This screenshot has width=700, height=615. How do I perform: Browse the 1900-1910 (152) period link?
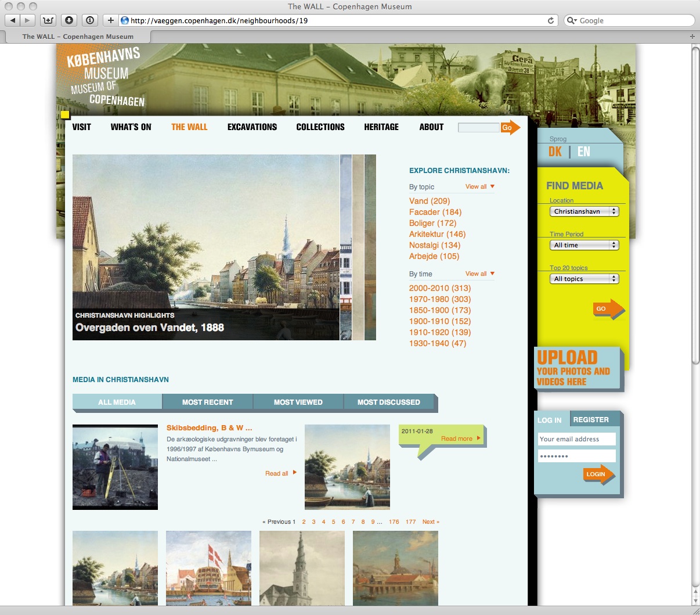point(440,321)
